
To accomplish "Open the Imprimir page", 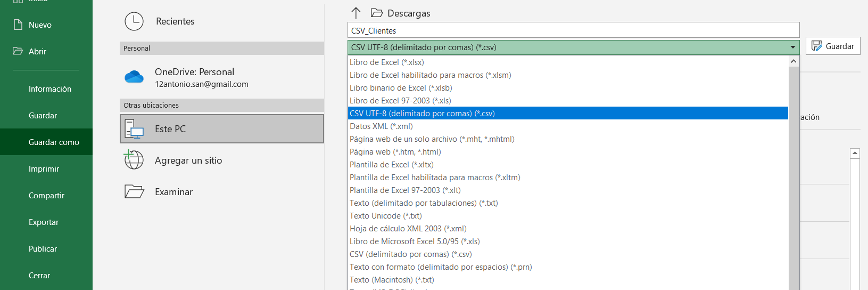I will (46, 169).
